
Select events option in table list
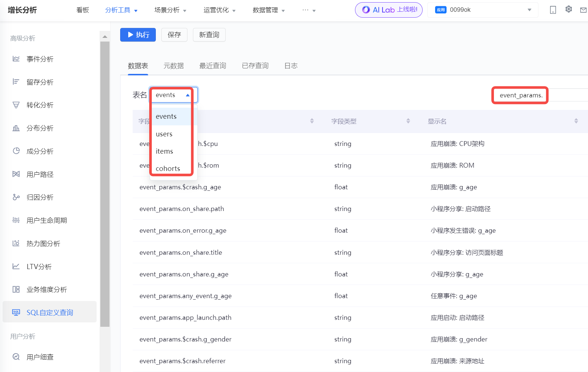coord(173,116)
